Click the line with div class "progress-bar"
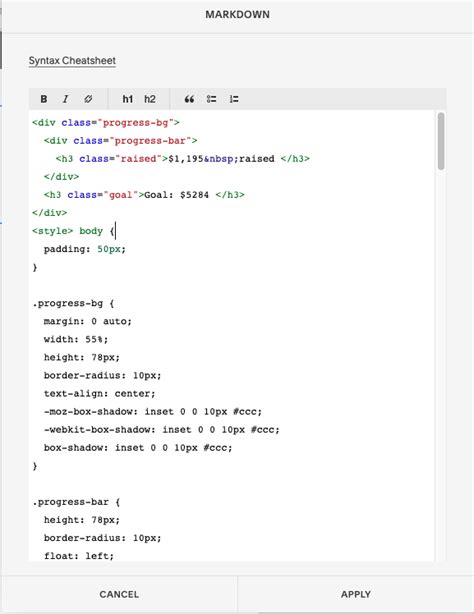 click(x=121, y=141)
